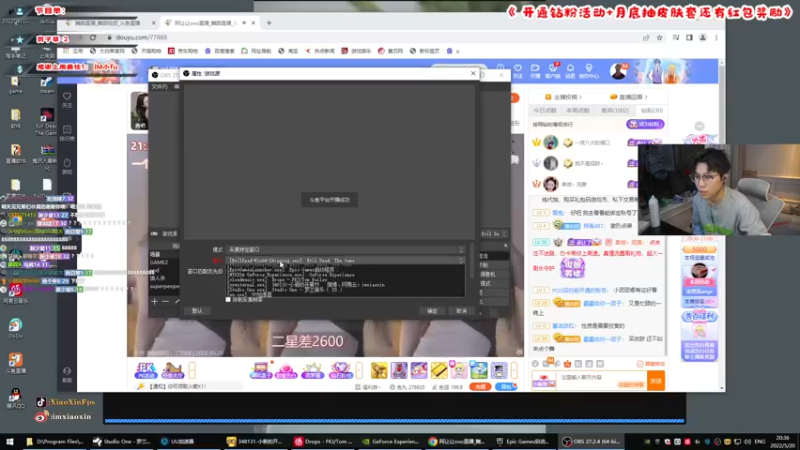Switch to OBS 27.2.4 taskbar item

pos(591,441)
